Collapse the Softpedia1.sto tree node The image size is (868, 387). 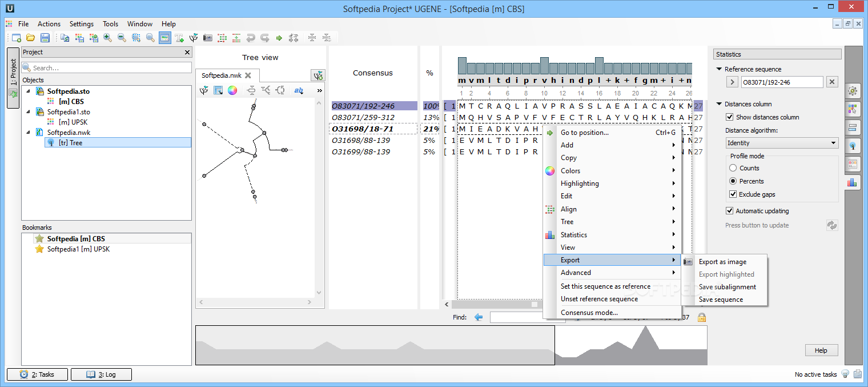pyautogui.click(x=28, y=112)
